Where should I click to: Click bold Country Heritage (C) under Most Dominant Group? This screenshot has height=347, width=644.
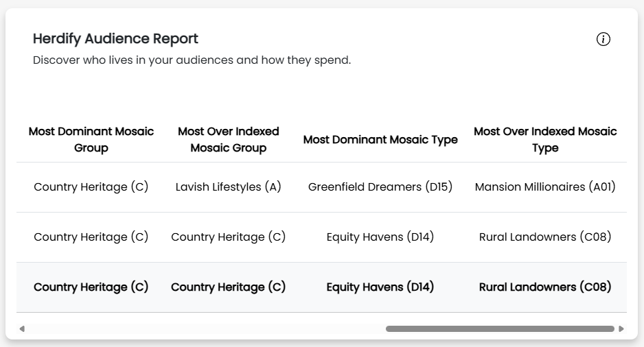pyautogui.click(x=91, y=287)
